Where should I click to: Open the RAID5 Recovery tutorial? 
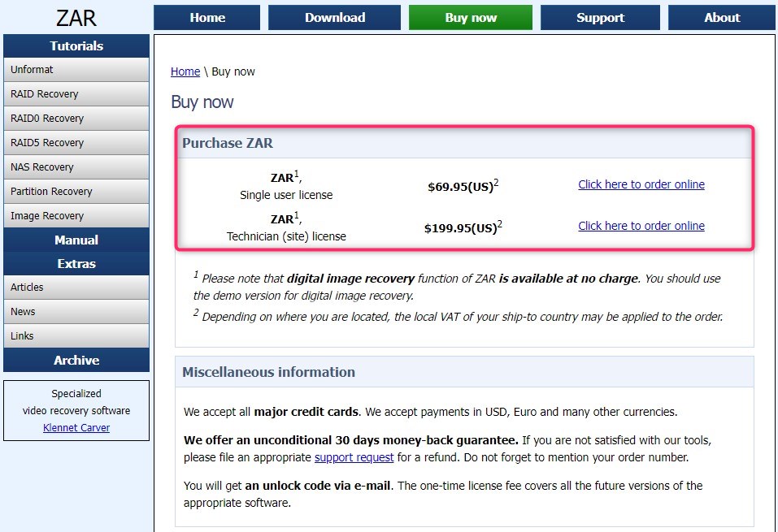(76, 142)
